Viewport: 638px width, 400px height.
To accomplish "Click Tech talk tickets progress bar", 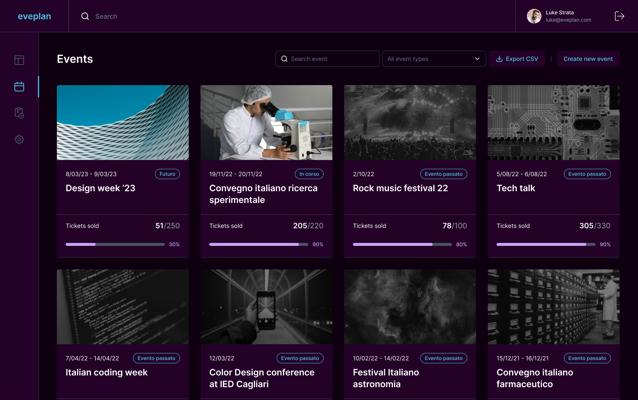I will pyautogui.click(x=546, y=245).
